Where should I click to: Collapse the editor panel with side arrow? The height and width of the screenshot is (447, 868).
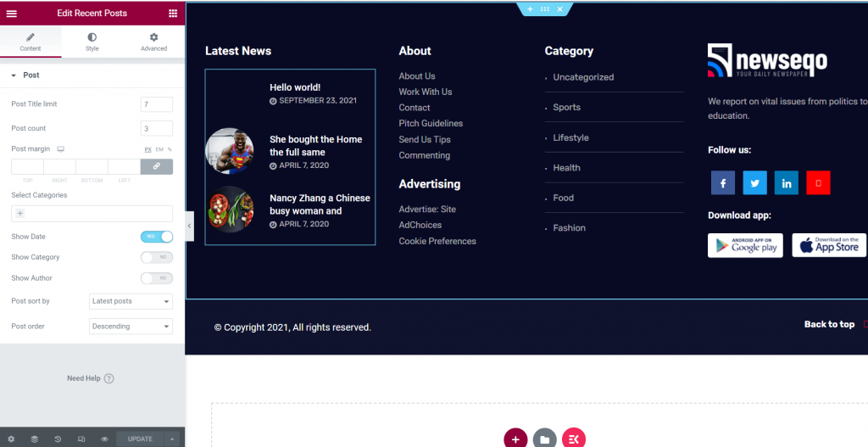pyautogui.click(x=189, y=226)
